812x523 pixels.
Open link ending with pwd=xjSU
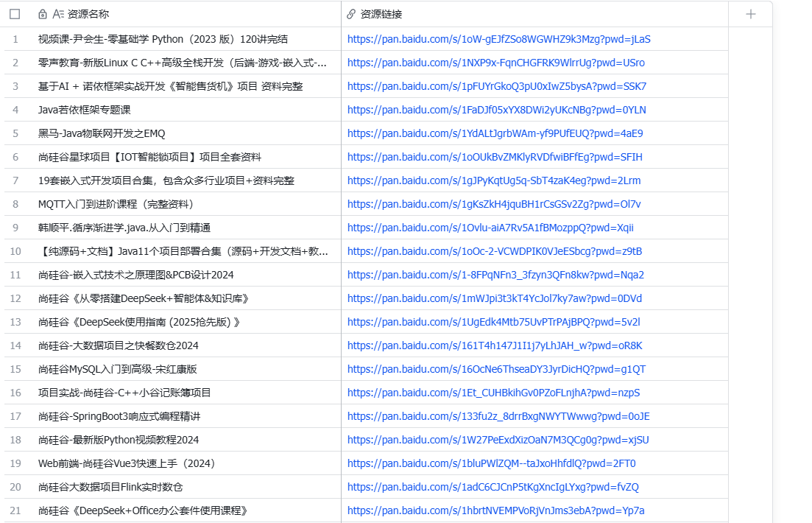[x=498, y=440]
